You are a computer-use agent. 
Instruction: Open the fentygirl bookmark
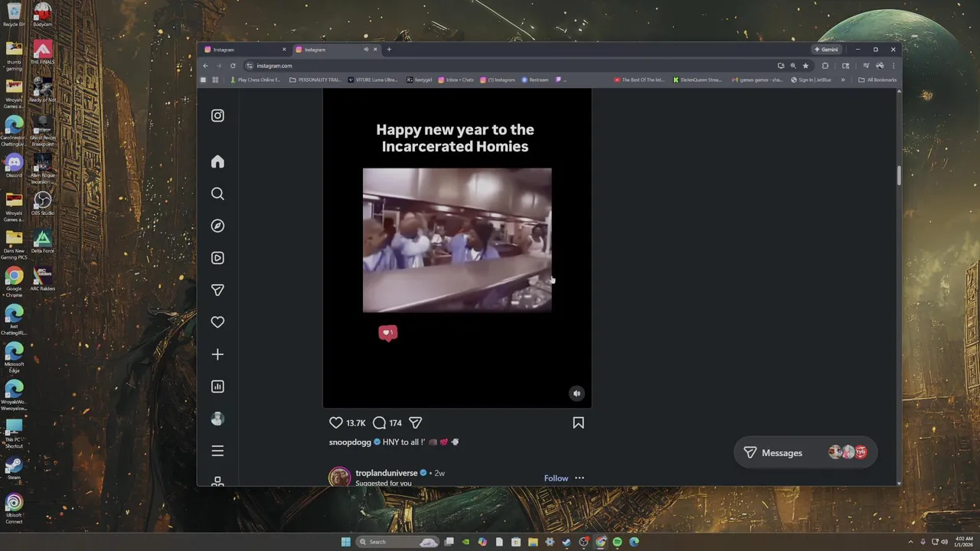coord(420,80)
